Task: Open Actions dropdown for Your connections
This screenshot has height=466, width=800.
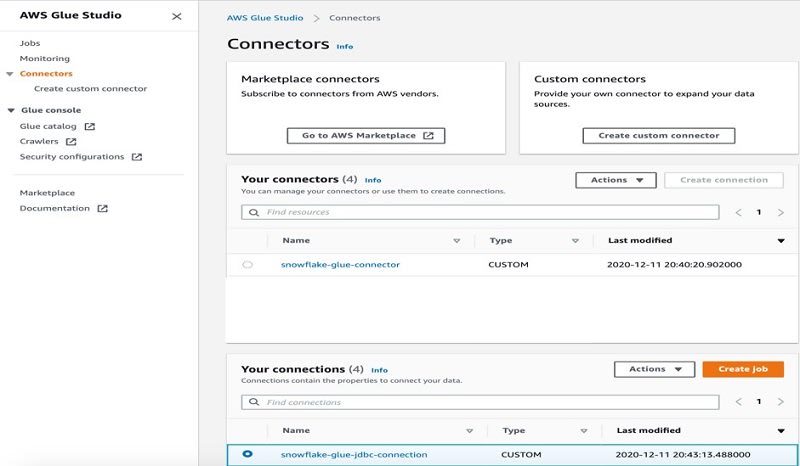Action: 655,370
